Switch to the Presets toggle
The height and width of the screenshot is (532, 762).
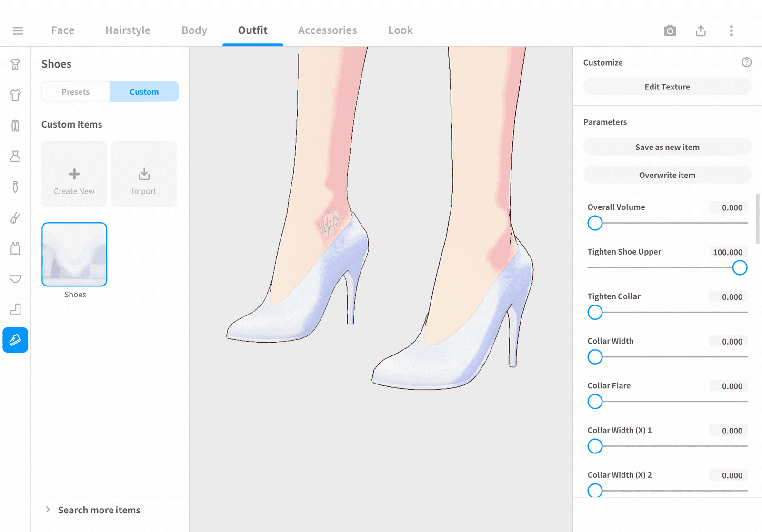point(76,92)
